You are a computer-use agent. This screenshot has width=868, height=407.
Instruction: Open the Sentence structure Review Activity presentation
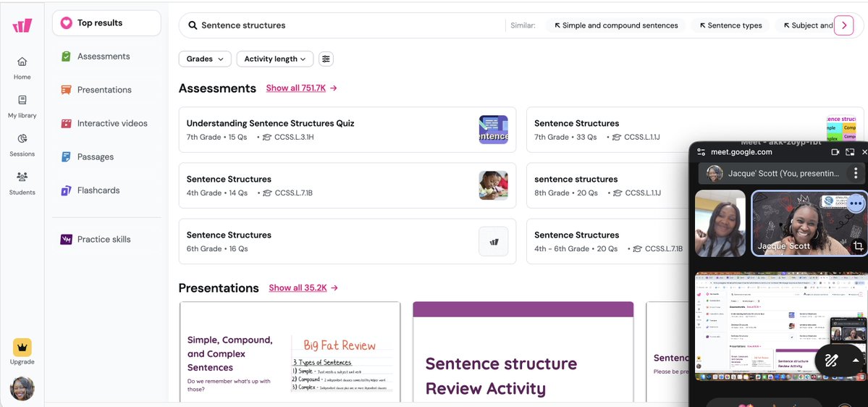tap(523, 352)
